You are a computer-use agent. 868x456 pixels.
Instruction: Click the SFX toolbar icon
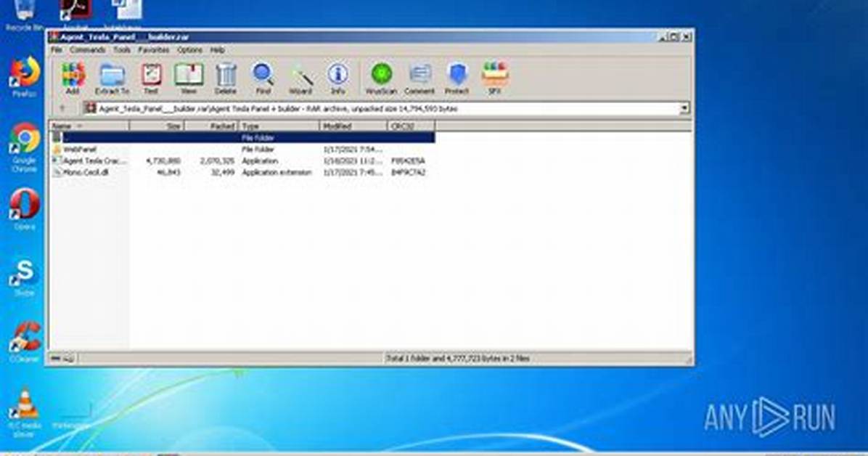coord(494,78)
